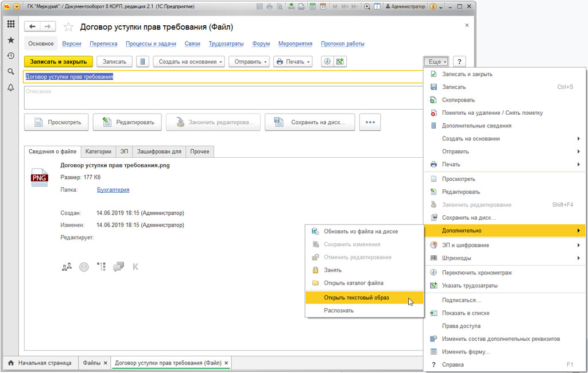The image size is (588, 373).
Task: Expand 'ЭП и шифрование' submenu
Action: click(x=505, y=245)
